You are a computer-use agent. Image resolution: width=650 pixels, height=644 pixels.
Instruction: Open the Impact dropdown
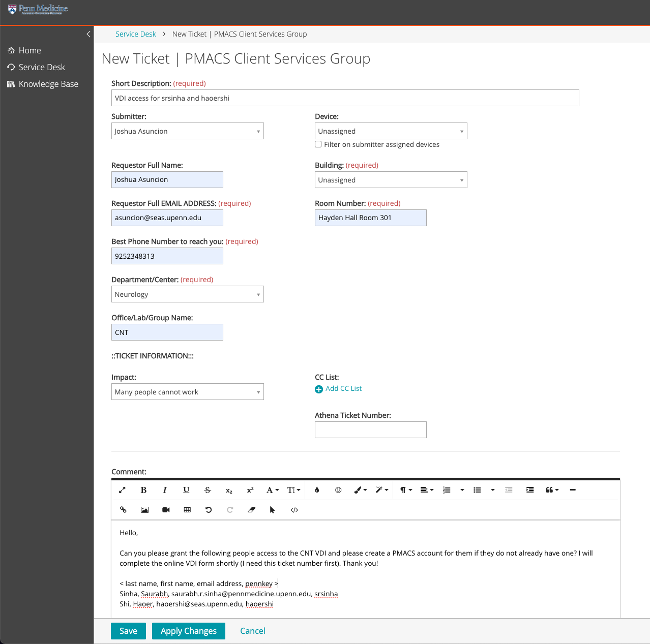tap(188, 392)
